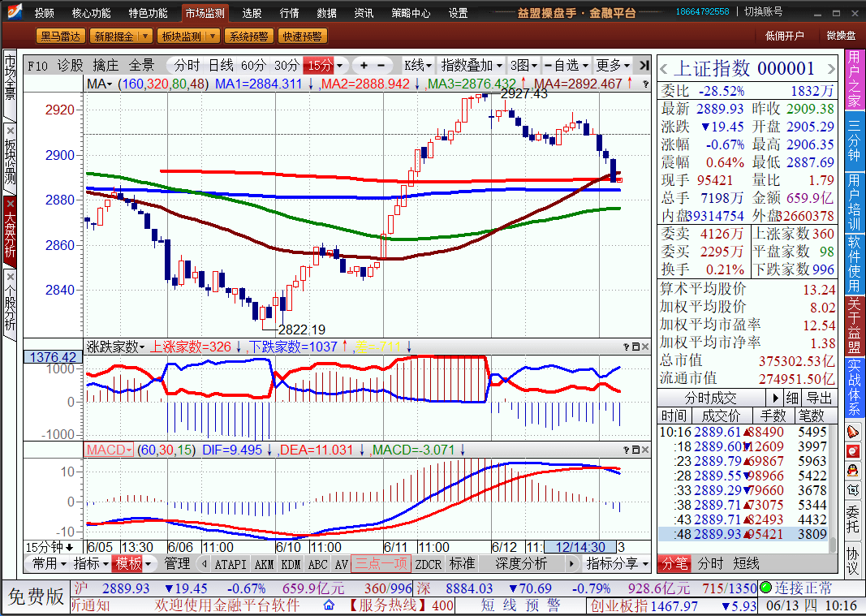This screenshot has height=616, width=866.
Task: Open the 更多 dropdown
Action: 613,66
